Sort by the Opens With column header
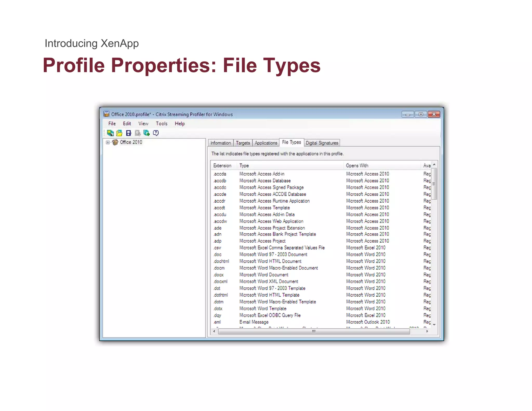 pyautogui.click(x=382, y=165)
